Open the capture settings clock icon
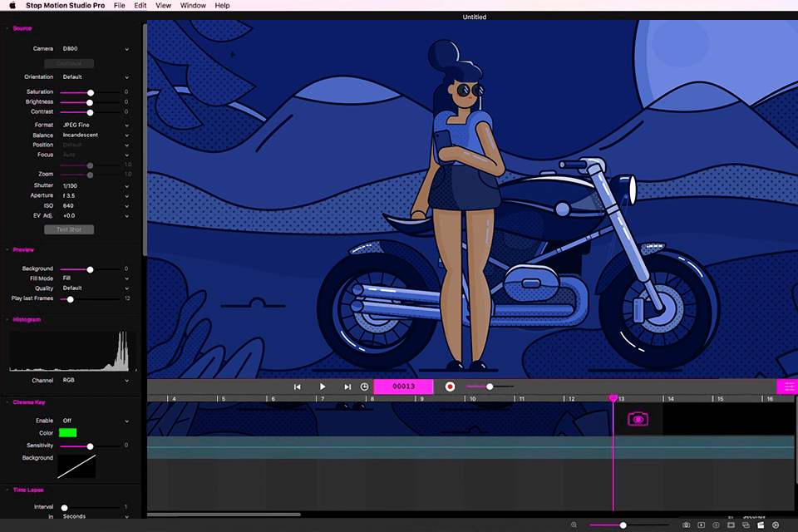Screen dimensions: 798x532 click(364, 386)
